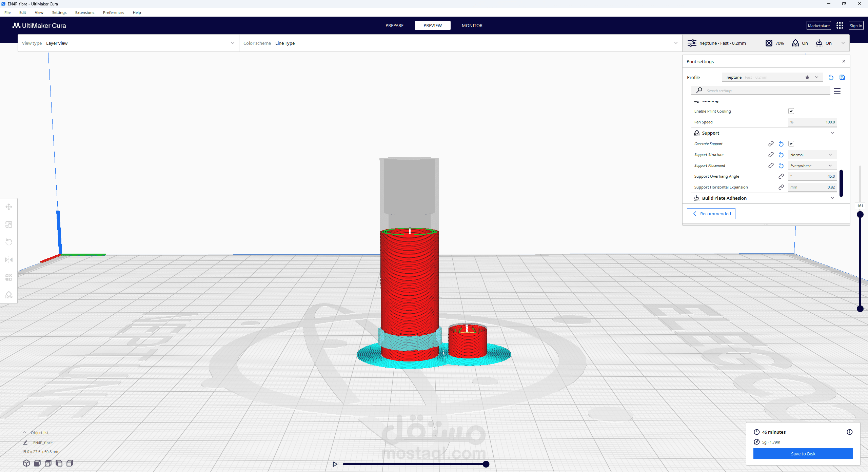This screenshot has height=472, width=868.
Task: Open the UltiMaker apps grid icon
Action: [x=840, y=26]
